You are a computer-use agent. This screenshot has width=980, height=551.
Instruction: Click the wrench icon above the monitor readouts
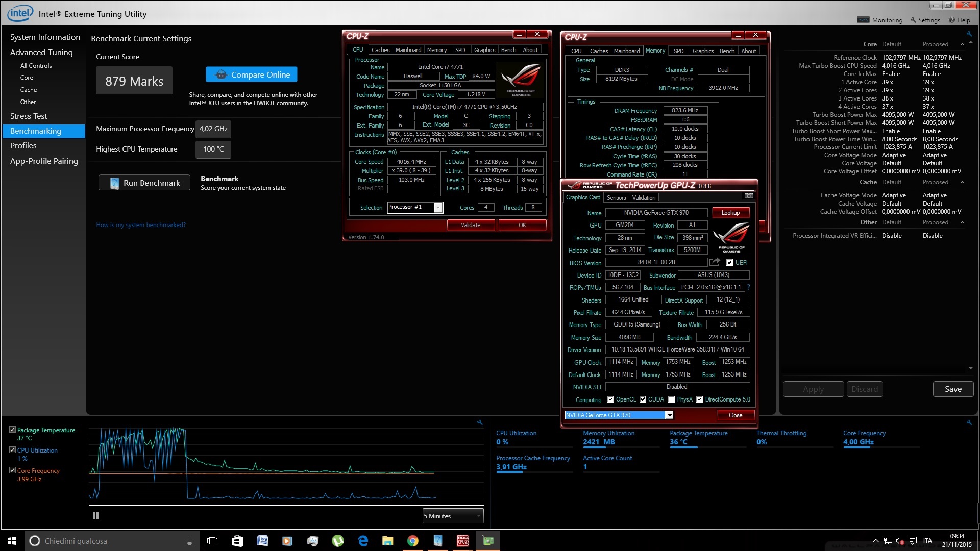969,422
